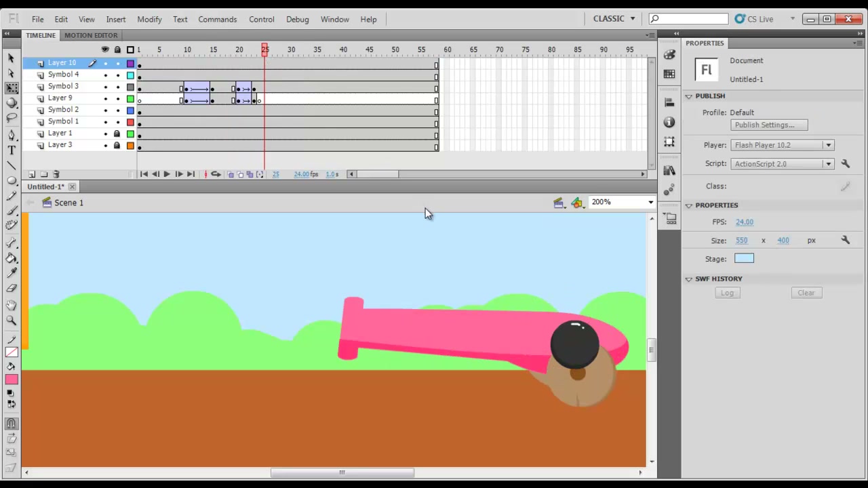The image size is (868, 488).
Task: Select the Paint Bucket tool
Action: tap(12, 258)
